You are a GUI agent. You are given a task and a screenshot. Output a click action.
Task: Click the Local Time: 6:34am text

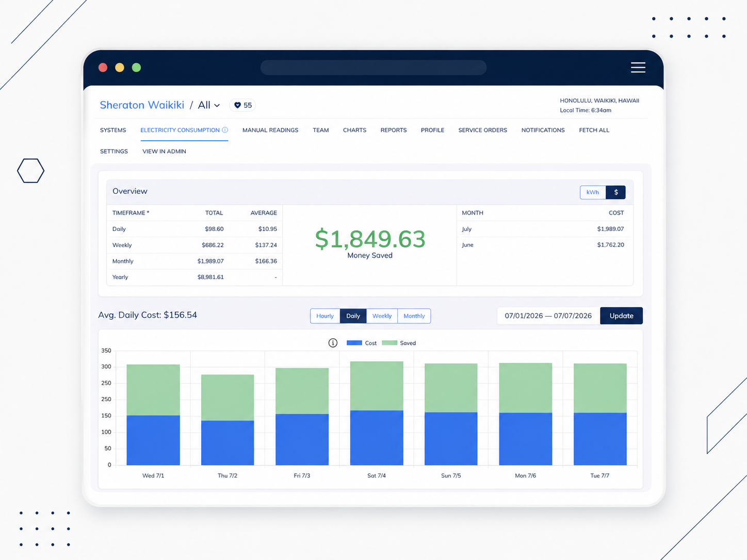pos(586,110)
